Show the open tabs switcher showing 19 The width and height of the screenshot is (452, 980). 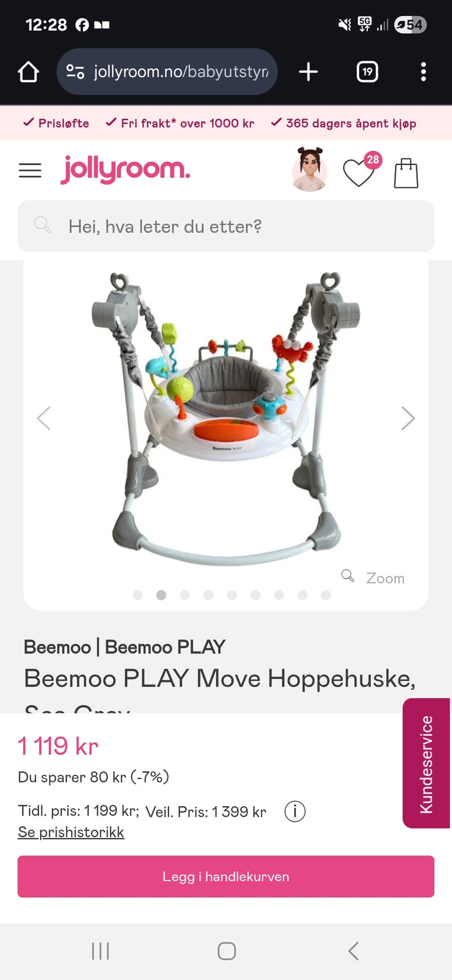click(367, 72)
